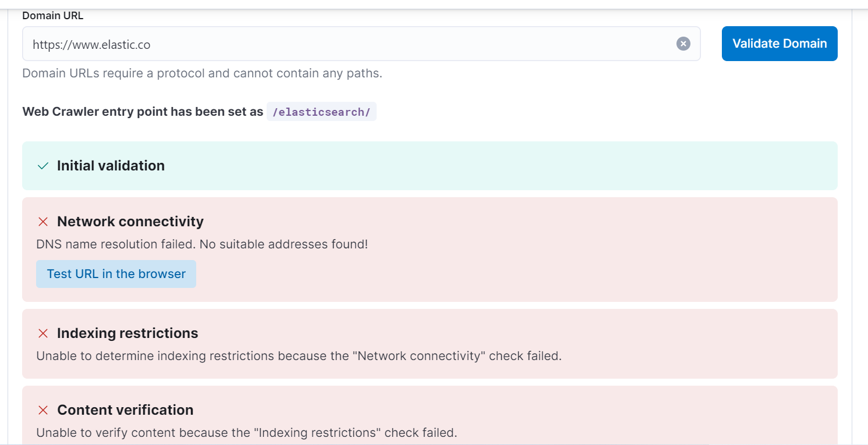Screen dimensions: 868x445
Task: Focus the Domain URL input field
Action: [x=349, y=44]
